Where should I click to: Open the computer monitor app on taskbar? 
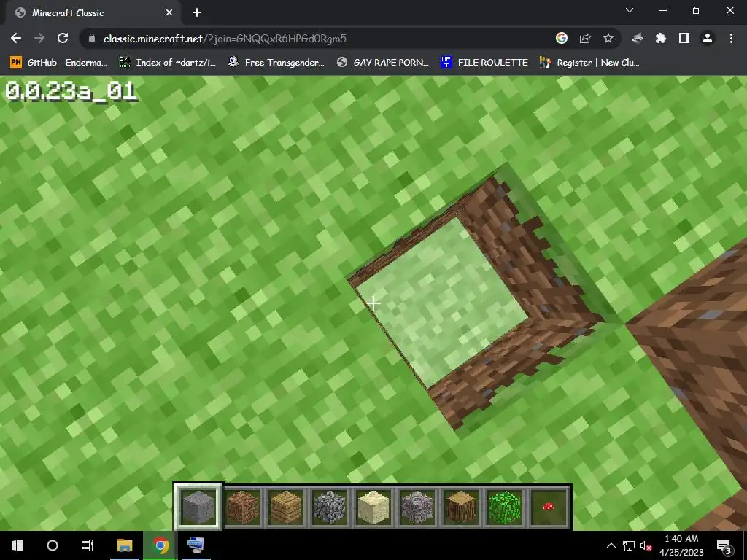tap(196, 545)
